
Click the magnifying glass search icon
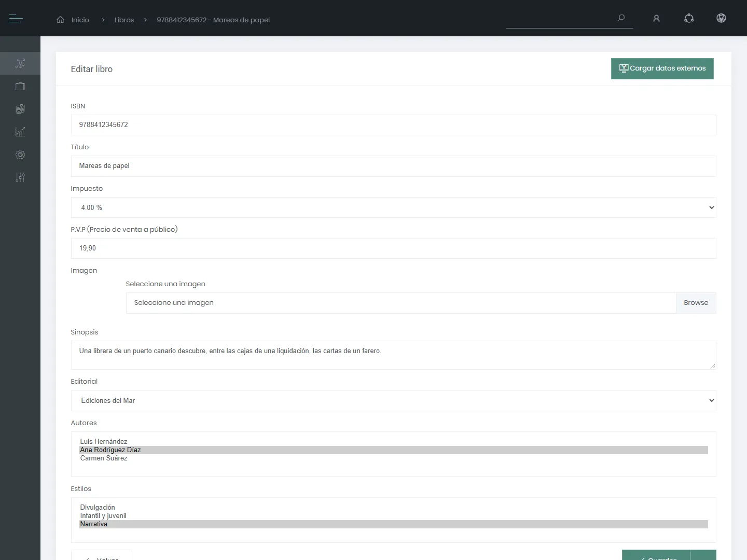(621, 18)
